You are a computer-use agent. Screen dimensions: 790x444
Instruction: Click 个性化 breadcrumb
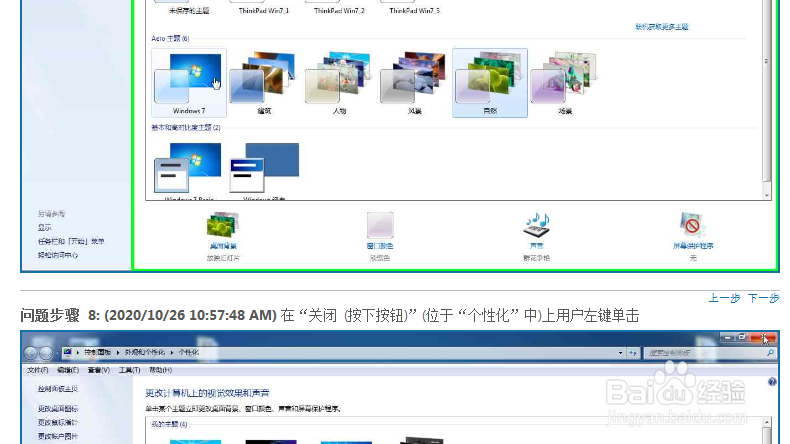pos(188,352)
